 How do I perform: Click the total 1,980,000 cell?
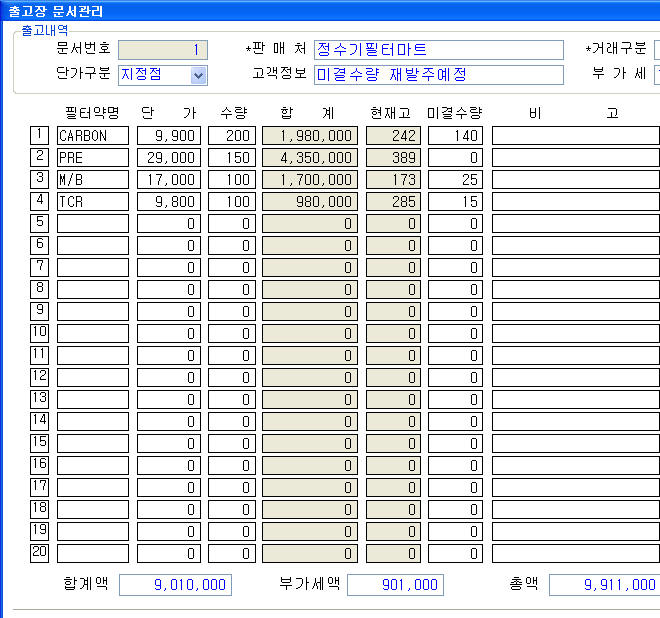pos(310,136)
